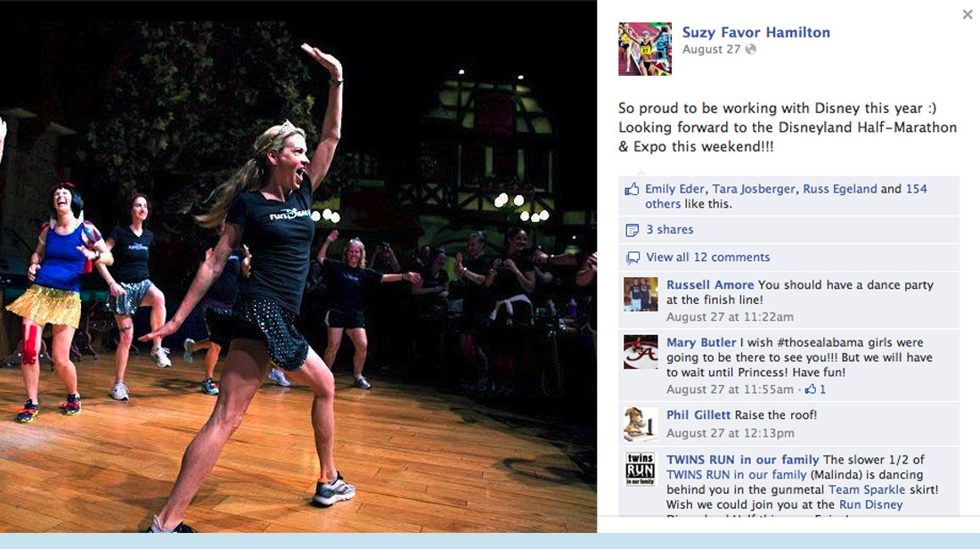Click the August 27 at 11:22am timestamp
The height and width of the screenshot is (549, 980).
(730, 317)
